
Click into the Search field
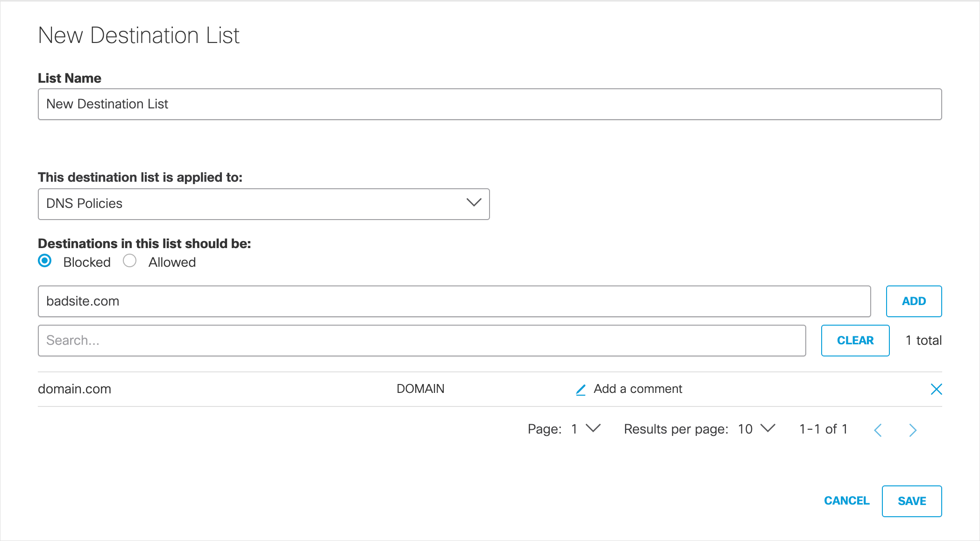point(422,341)
